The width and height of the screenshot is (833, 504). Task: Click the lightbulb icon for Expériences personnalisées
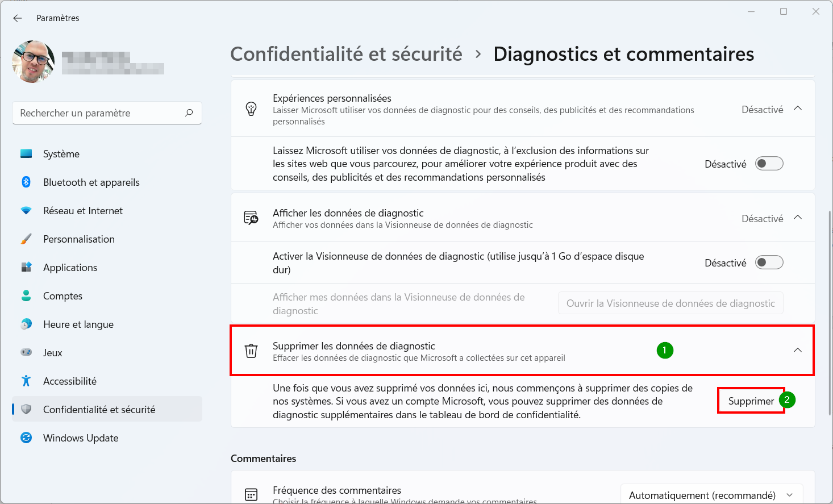coord(251,109)
